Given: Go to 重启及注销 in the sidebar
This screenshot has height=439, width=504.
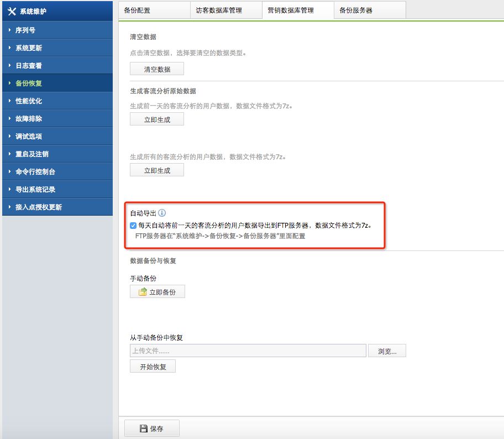Looking at the screenshot, I should 32,154.
